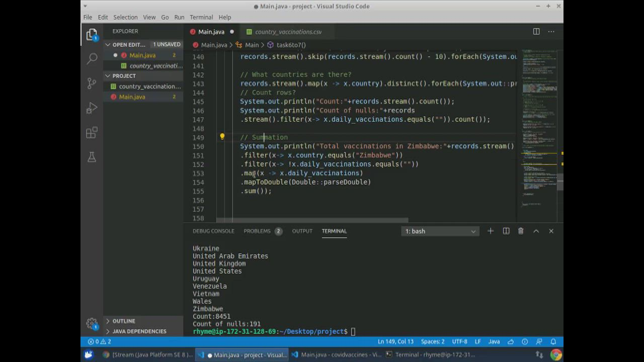Viewport: 644px width, 362px height.
Task: Click the Java language mode indicator
Action: click(494, 341)
